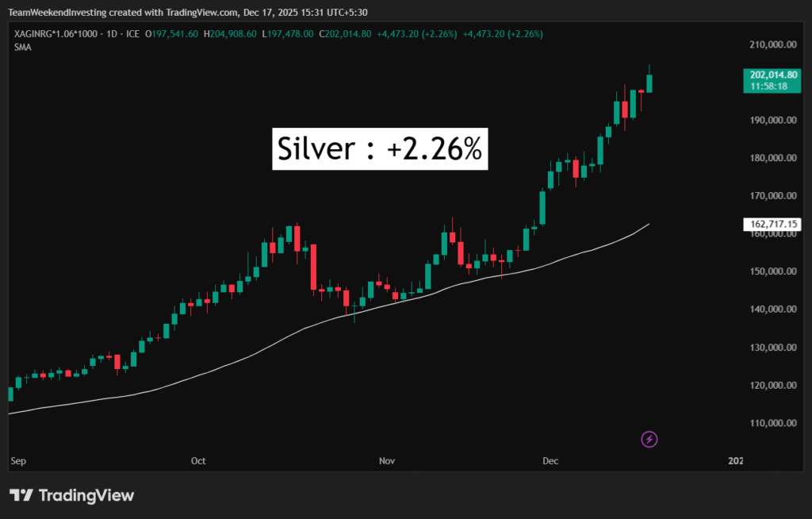Click the end of white SMA line

click(x=649, y=225)
